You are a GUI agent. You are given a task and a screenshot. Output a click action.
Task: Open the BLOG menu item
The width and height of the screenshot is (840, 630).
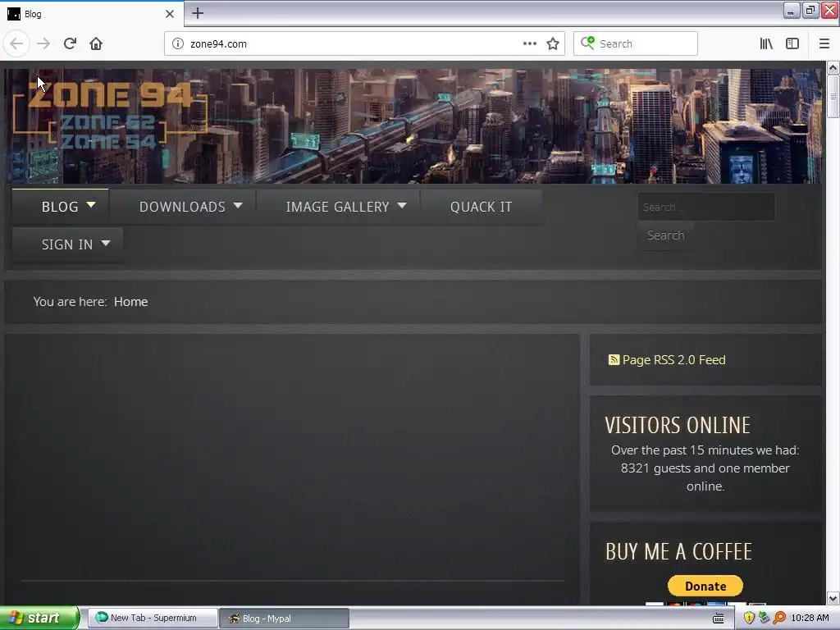(60, 207)
